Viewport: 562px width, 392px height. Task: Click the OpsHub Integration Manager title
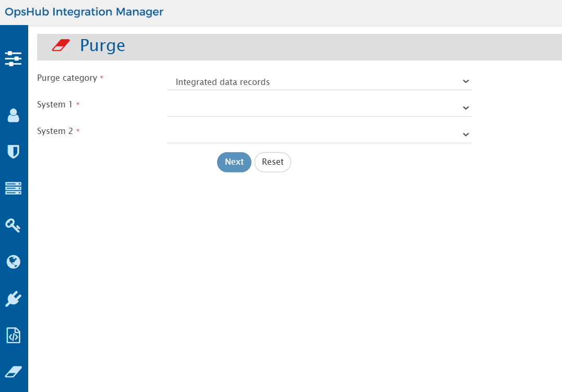(x=84, y=11)
